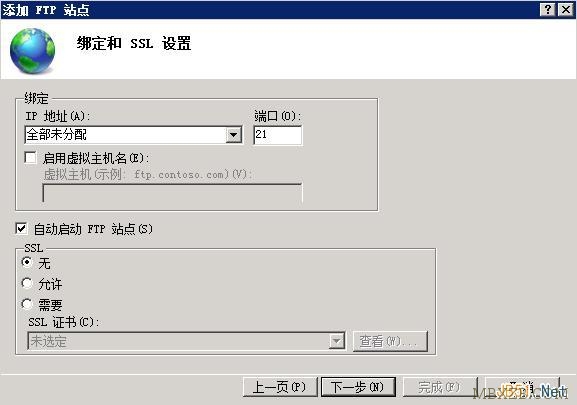This screenshot has height=405, width=577.
Task: Click the help question mark button
Action: click(x=548, y=10)
